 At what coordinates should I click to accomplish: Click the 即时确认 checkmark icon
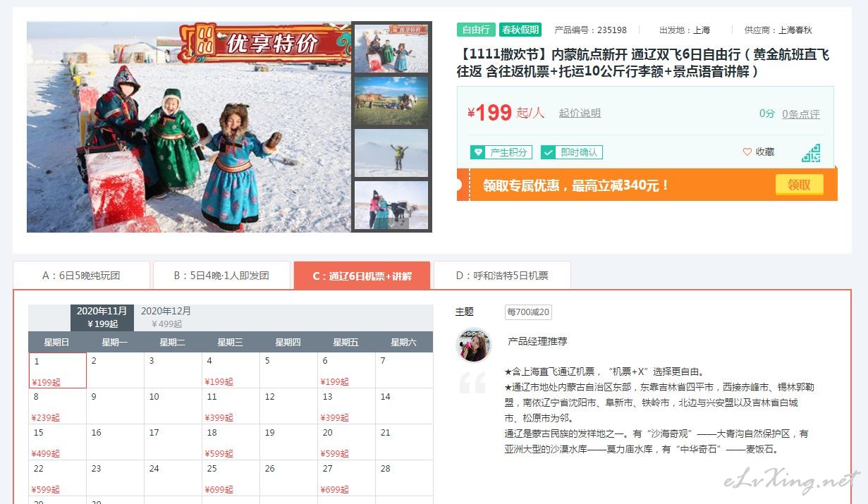click(x=548, y=152)
